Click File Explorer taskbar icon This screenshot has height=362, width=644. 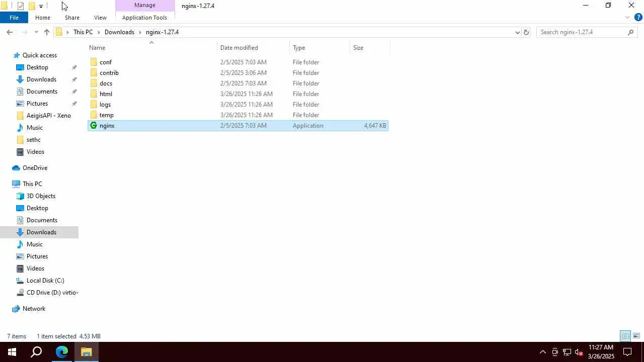(86, 352)
